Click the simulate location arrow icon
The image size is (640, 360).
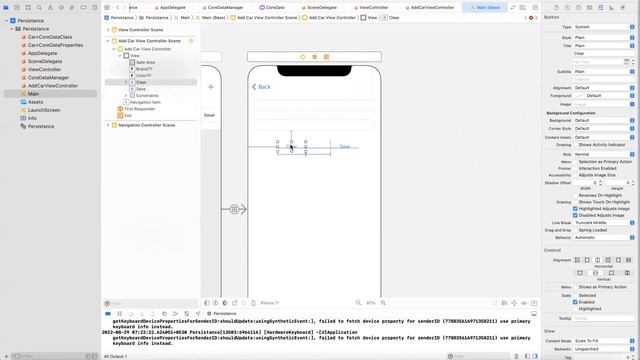pos(198,313)
